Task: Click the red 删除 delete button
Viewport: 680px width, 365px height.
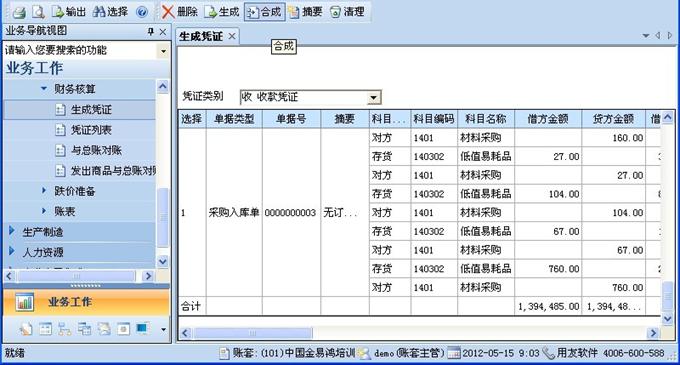Action: coord(180,12)
